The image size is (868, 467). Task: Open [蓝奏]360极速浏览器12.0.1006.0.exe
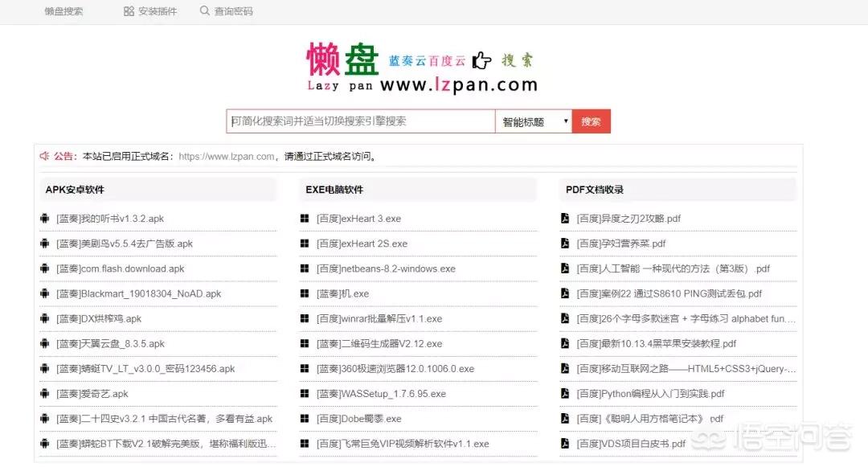tap(395, 368)
